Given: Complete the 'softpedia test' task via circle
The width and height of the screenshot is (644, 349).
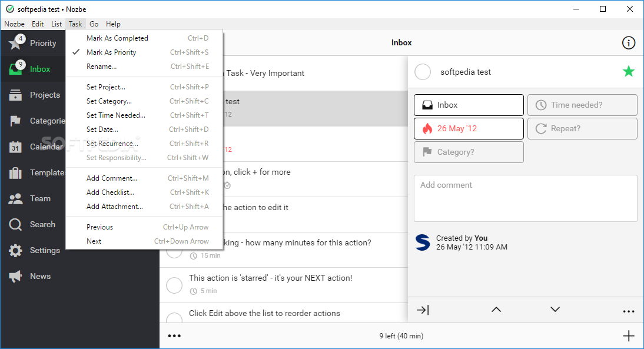Looking at the screenshot, I should coord(423,72).
